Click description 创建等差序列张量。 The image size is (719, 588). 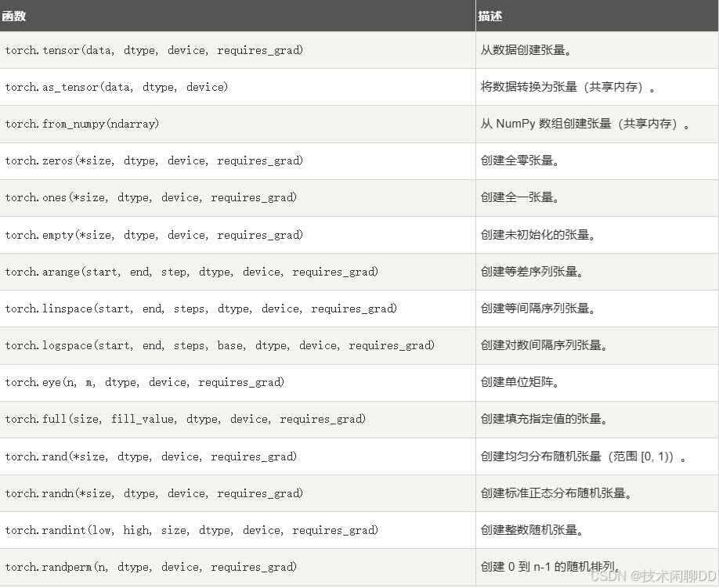coord(533,272)
